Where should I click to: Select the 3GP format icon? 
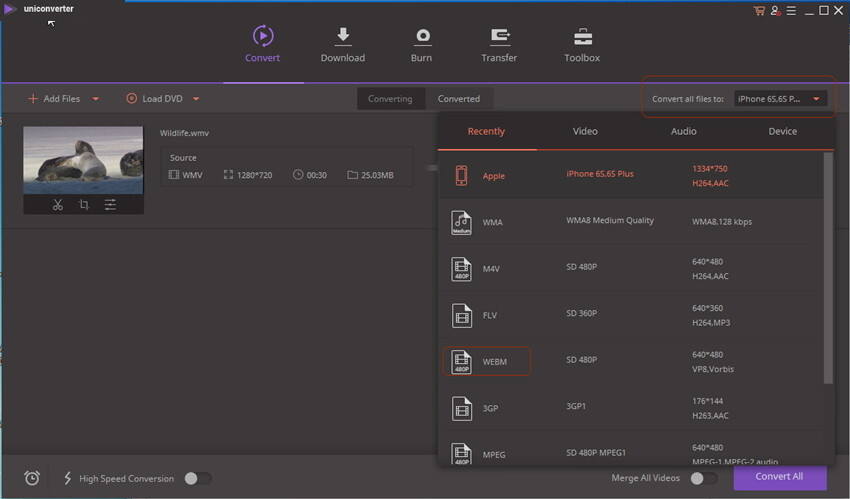click(461, 409)
